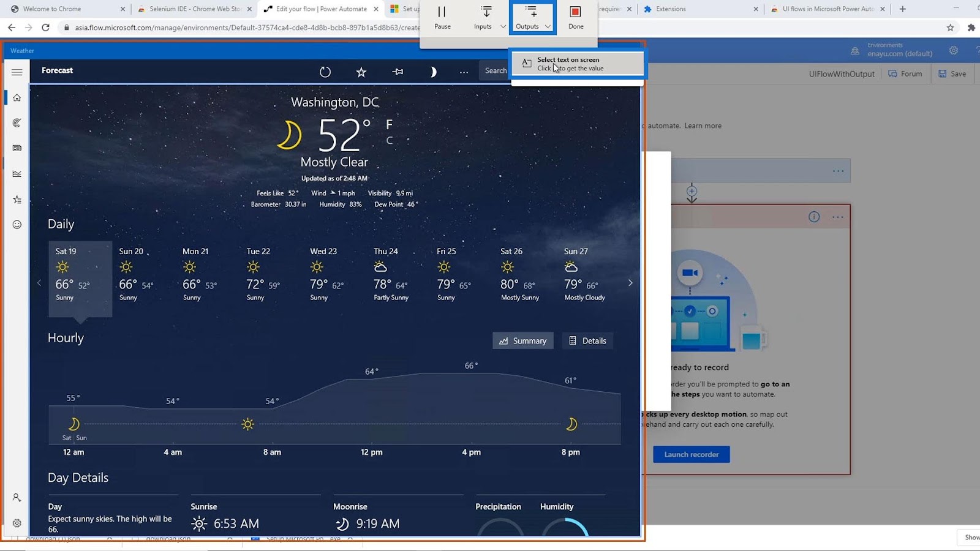Viewport: 980px width, 551px height.
Task: Open ellipsis menu on red recorder card
Action: coord(838,217)
